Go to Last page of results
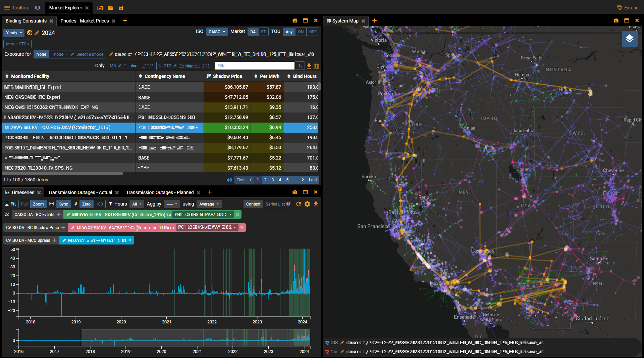Image resolution: width=644 pixels, height=358 pixels. (313, 180)
